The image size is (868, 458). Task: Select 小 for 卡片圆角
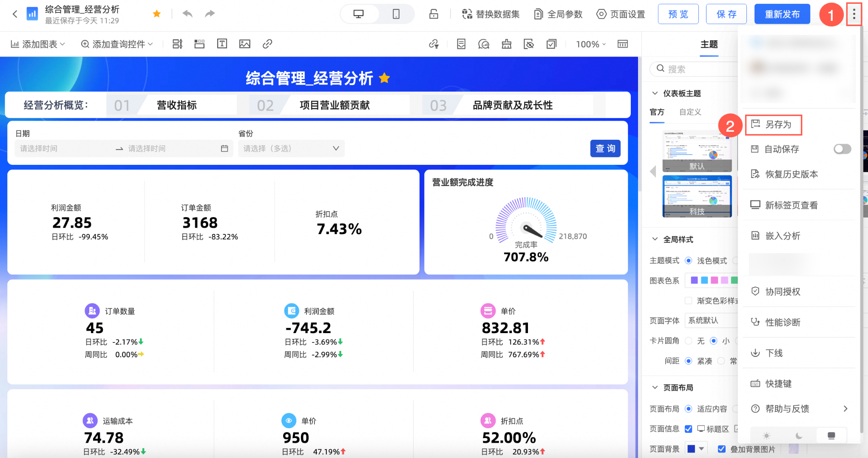714,341
